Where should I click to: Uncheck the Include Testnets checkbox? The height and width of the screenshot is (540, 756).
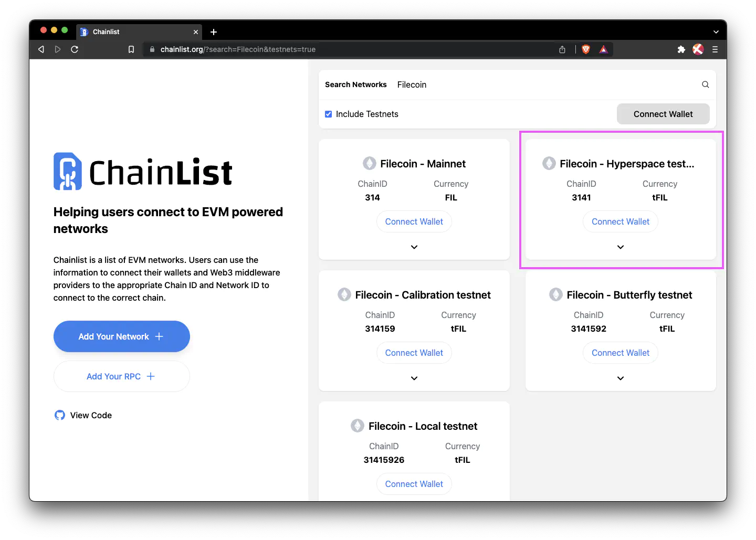pyautogui.click(x=329, y=114)
